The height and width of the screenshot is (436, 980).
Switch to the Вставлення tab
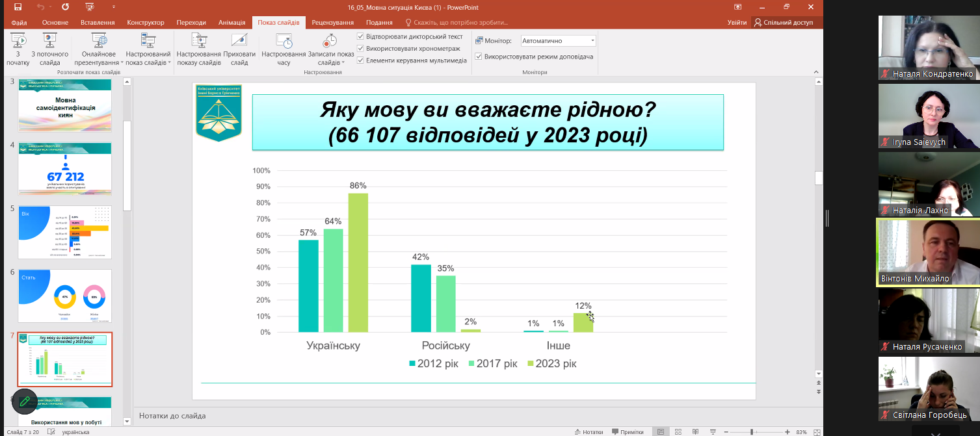click(x=98, y=22)
